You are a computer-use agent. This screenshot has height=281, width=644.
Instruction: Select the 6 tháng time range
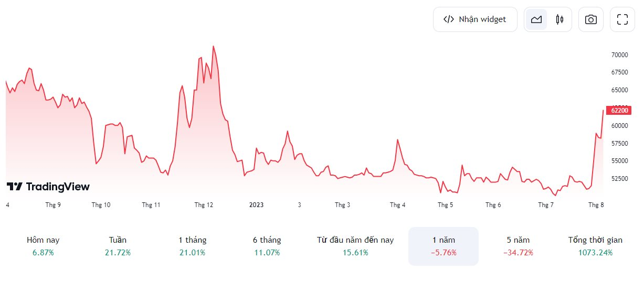tap(267, 246)
